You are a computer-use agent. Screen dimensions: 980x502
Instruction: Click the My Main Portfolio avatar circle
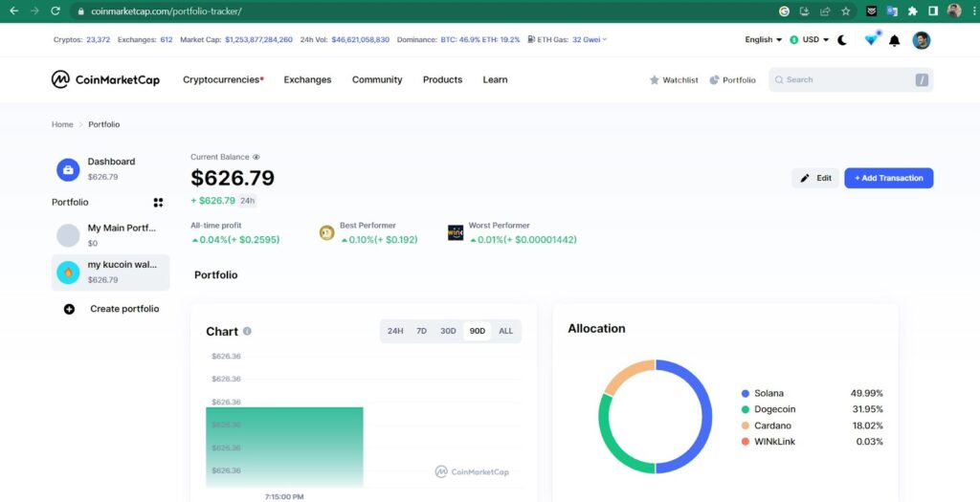tap(68, 236)
